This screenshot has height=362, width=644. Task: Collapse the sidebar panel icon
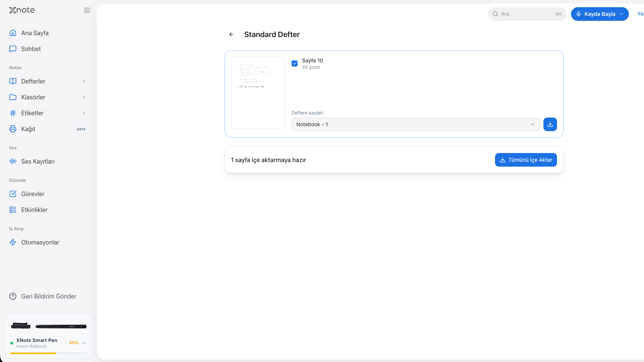pos(87,10)
